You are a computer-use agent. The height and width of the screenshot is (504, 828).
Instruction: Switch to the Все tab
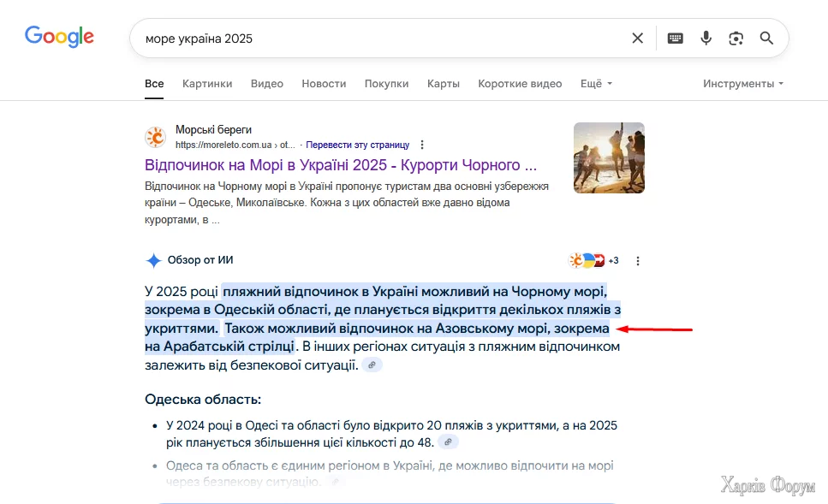[154, 83]
